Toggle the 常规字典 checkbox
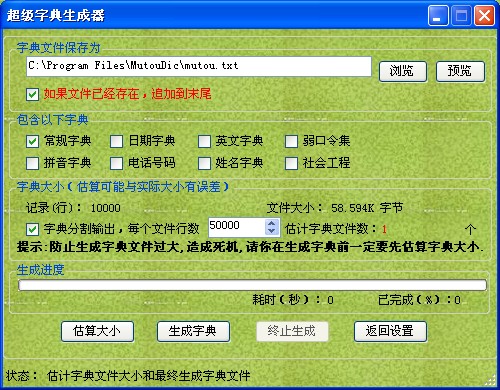Viewport: 500px width, 390px height. click(x=33, y=141)
